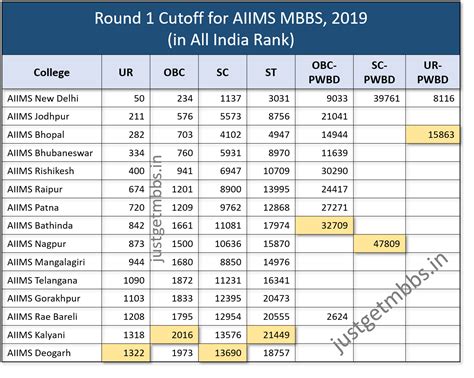474x378 pixels.
Task: Click the title Round 1 Cutoff banner
Action: [x=231, y=28]
